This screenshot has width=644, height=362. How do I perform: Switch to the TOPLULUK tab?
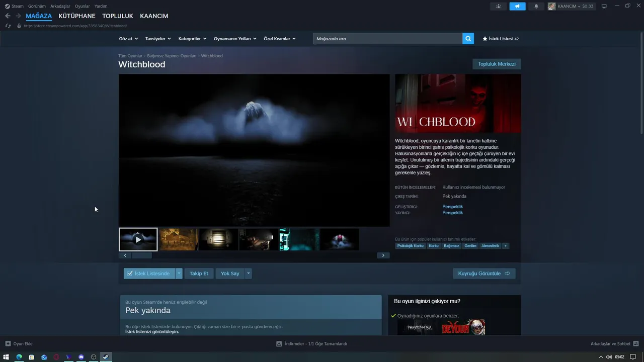[118, 16]
